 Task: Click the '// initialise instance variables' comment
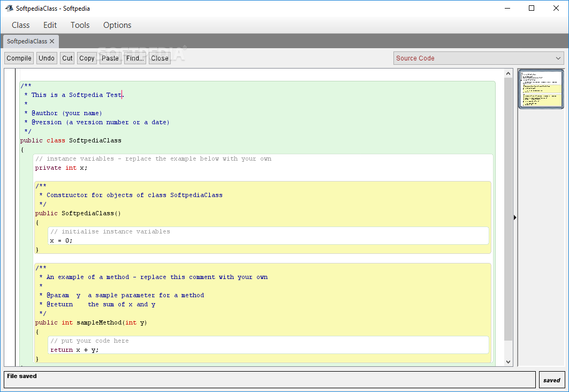tap(110, 231)
